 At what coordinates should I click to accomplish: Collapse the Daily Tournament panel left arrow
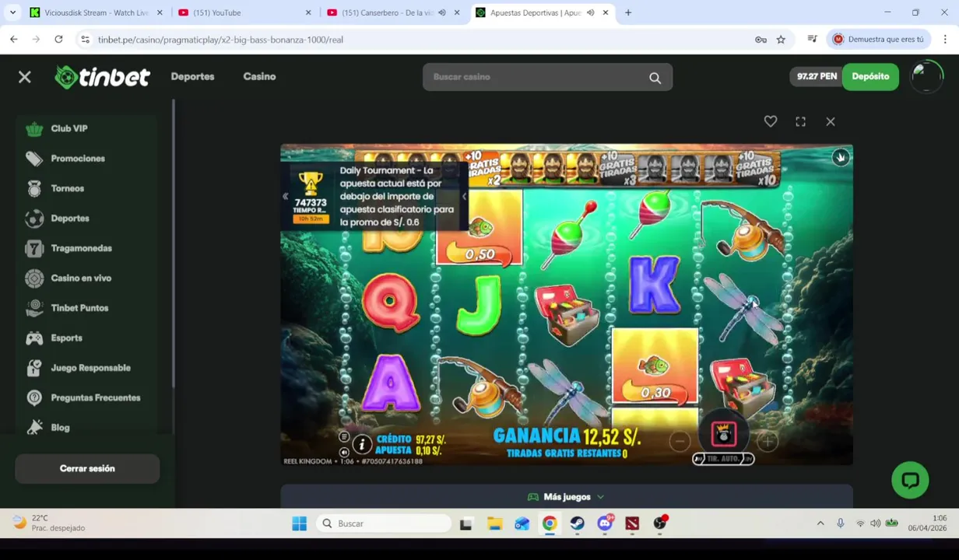(285, 196)
